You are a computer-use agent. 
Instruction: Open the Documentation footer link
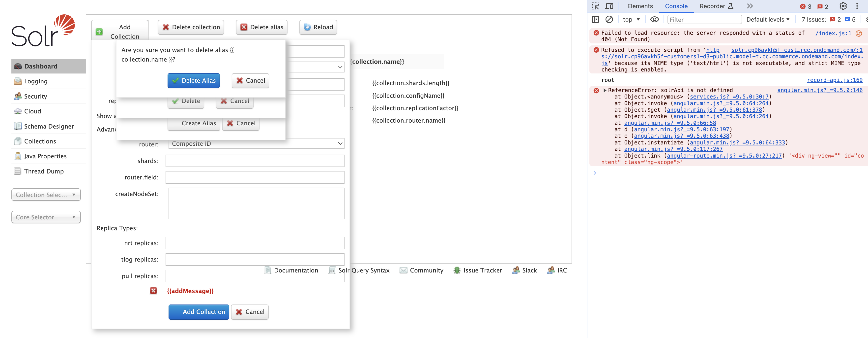[x=291, y=270]
